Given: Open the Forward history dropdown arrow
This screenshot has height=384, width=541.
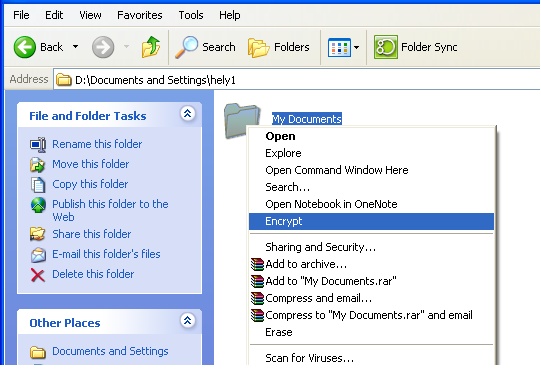Looking at the screenshot, I should click(126, 47).
